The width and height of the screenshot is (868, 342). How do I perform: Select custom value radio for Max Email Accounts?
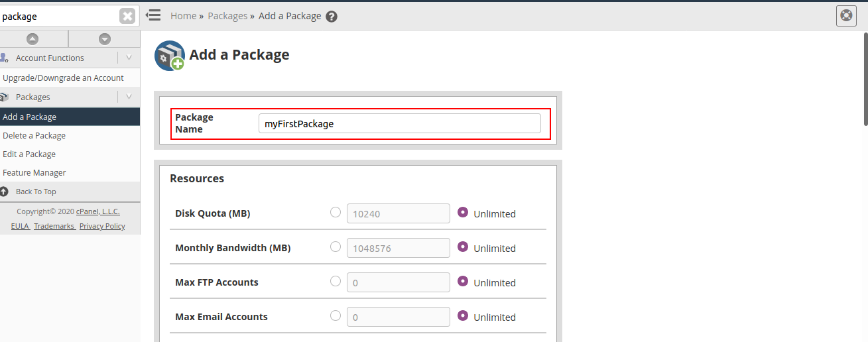coord(336,315)
